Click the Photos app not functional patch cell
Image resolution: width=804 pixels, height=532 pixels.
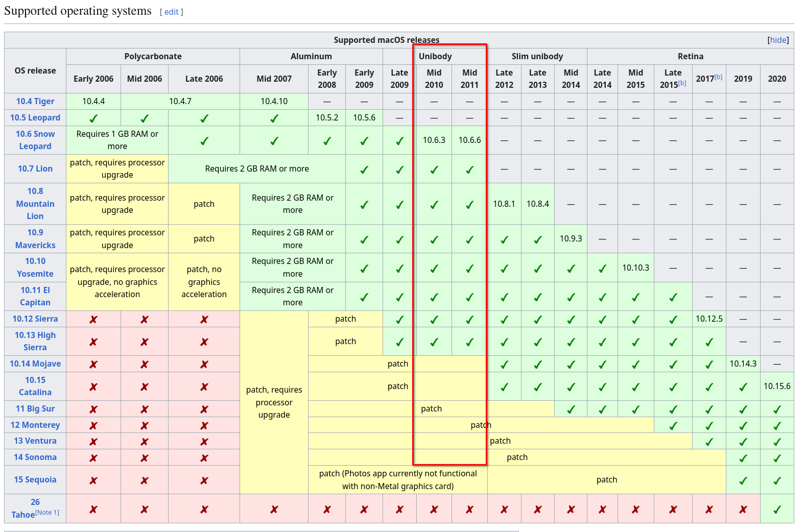tap(398, 479)
